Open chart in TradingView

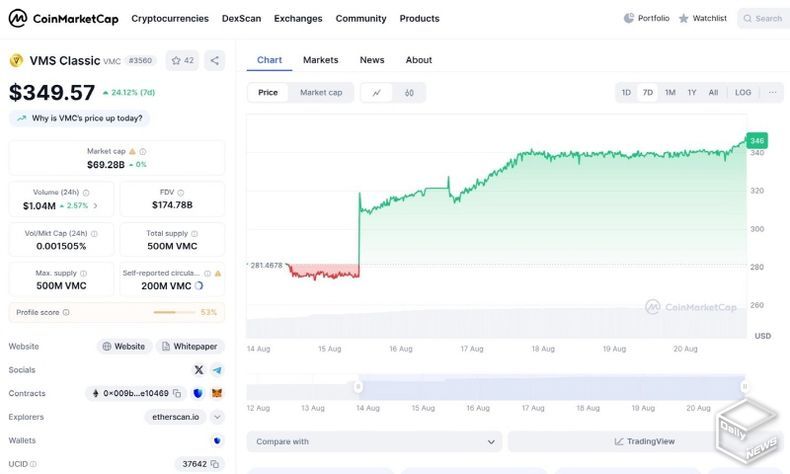tap(644, 442)
